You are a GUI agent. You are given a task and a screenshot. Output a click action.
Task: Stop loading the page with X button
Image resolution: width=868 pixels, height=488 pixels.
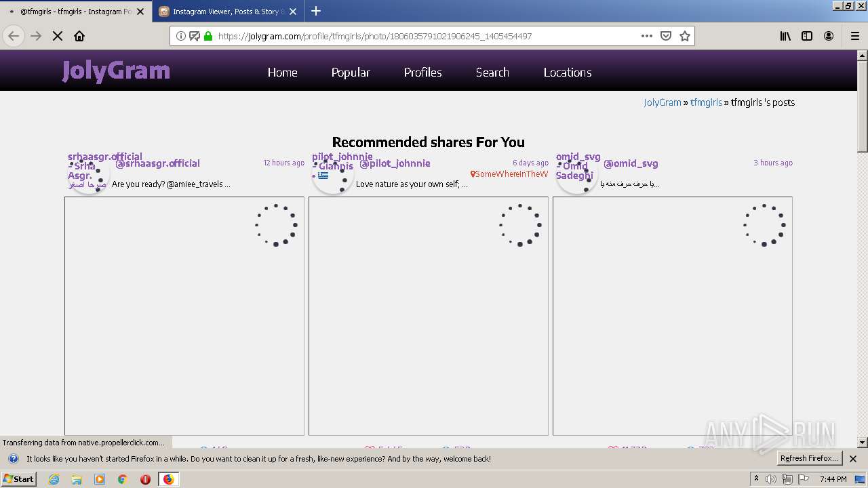coord(58,36)
